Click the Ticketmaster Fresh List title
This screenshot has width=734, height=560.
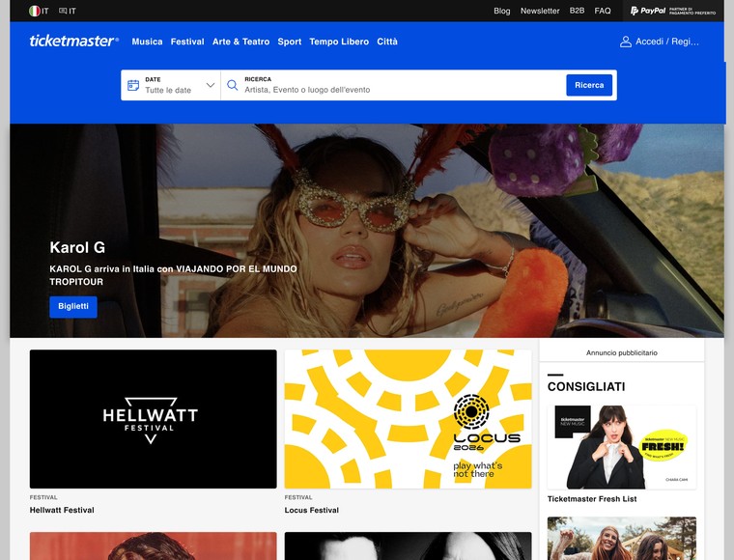click(592, 499)
